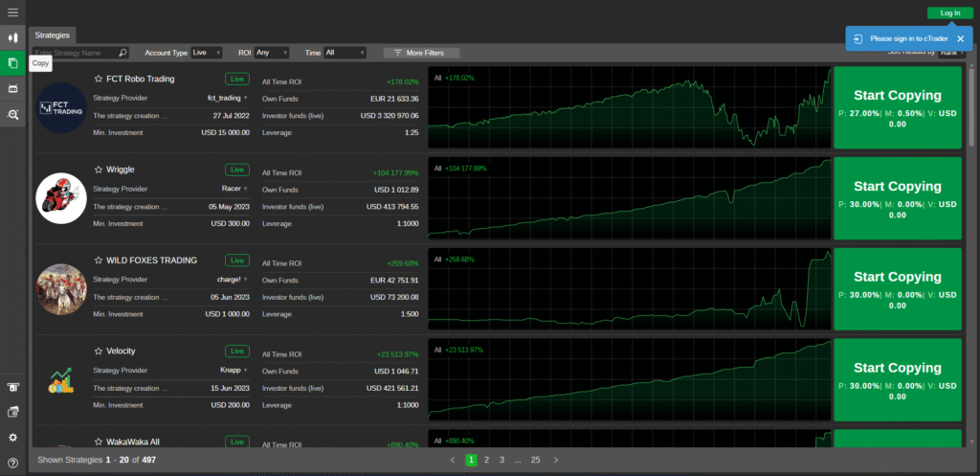
Task: Open the Automate robot icon in sidebar
Action: (12, 88)
